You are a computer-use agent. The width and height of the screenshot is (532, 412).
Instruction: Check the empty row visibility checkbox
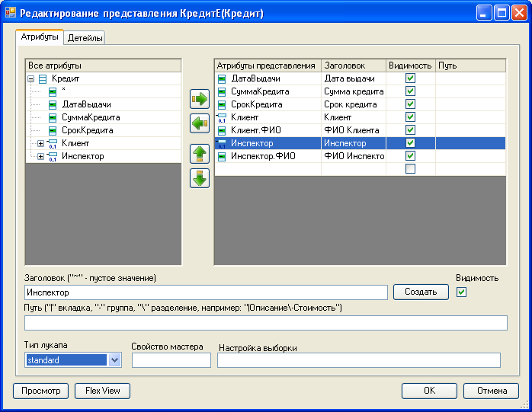[x=410, y=168]
